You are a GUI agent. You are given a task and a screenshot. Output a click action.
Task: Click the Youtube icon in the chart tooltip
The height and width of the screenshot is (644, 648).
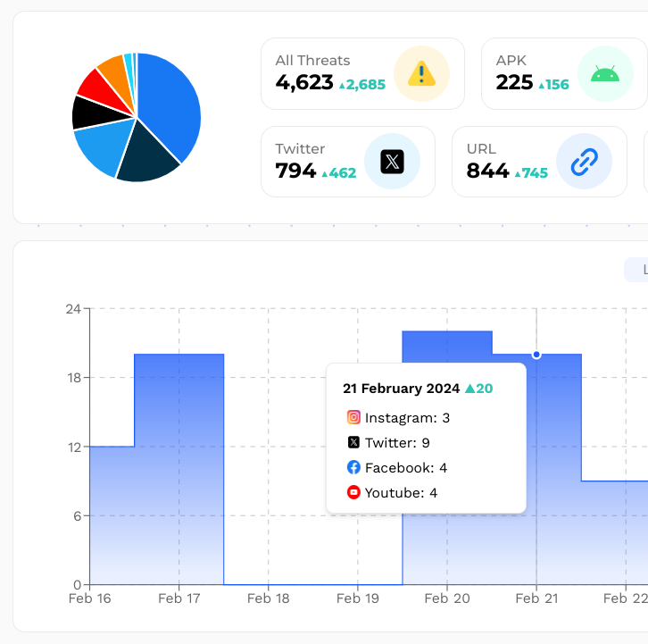click(353, 492)
